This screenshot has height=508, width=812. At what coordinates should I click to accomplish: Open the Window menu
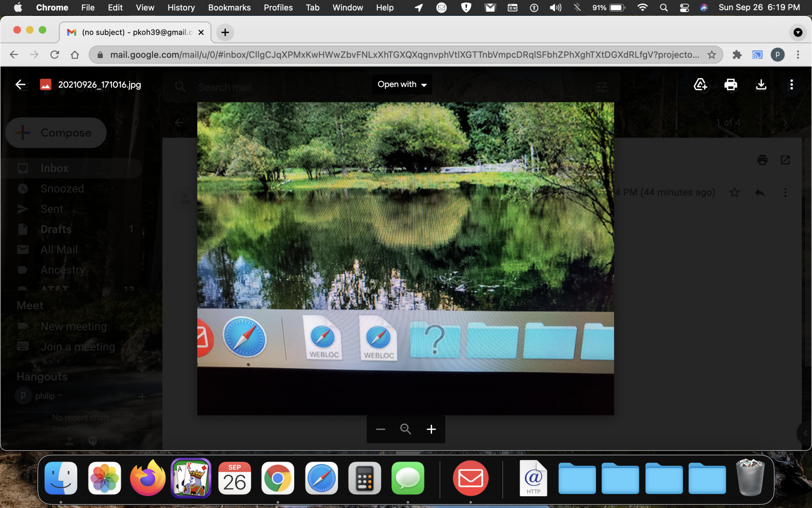(x=348, y=7)
